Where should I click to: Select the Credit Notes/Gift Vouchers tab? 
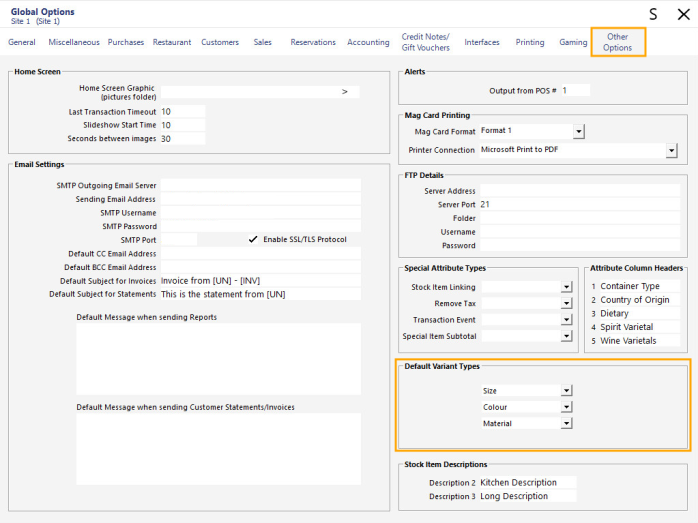click(426, 42)
